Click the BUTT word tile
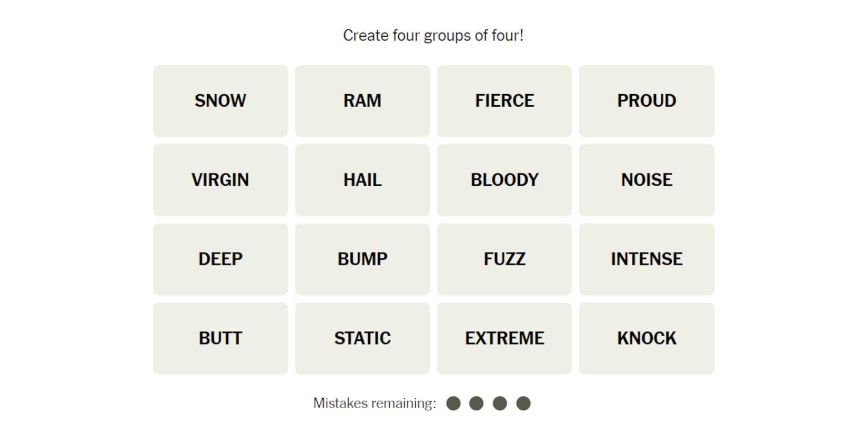The height and width of the screenshot is (434, 868). [220, 338]
